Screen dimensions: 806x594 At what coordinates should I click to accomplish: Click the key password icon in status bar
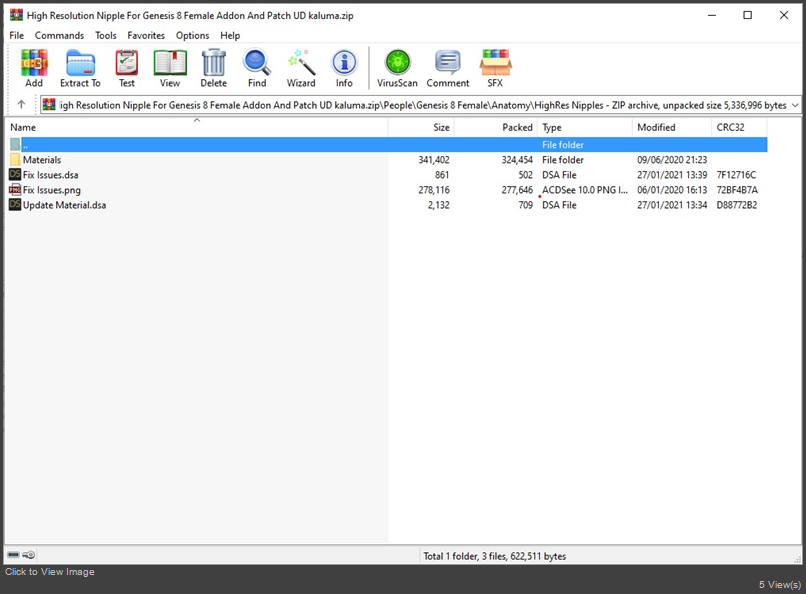point(29,555)
